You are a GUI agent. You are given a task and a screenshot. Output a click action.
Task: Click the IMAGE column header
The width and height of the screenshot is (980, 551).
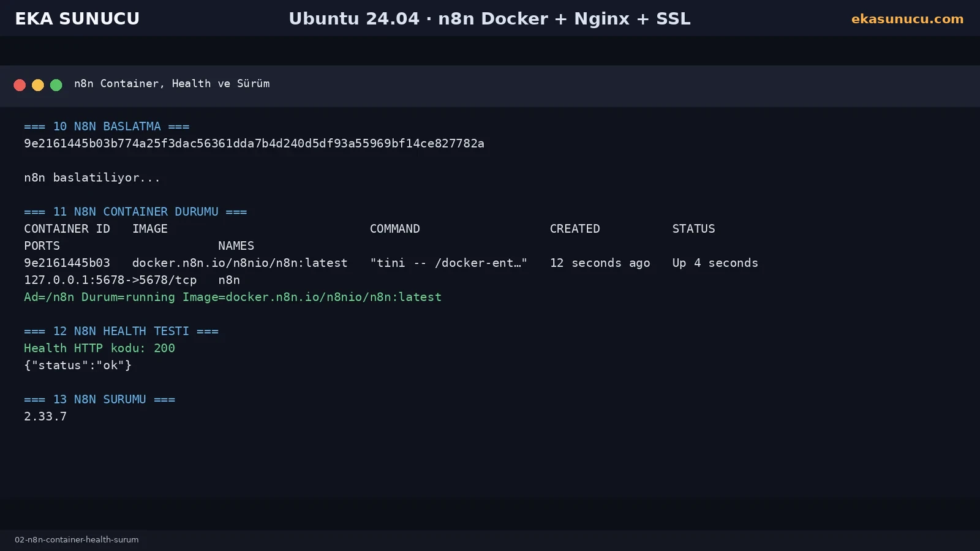coord(150,228)
